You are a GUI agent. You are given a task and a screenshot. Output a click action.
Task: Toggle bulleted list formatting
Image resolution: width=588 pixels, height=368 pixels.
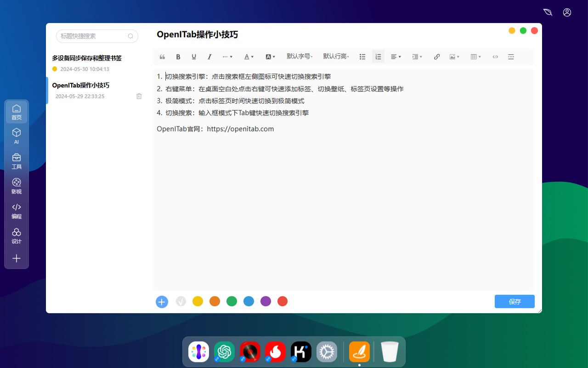[x=362, y=57]
